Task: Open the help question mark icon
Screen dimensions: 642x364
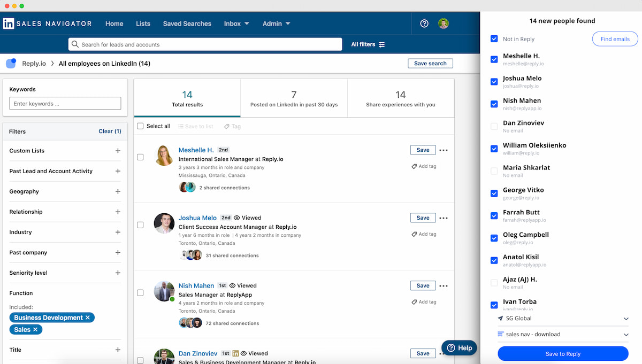Action: click(424, 24)
